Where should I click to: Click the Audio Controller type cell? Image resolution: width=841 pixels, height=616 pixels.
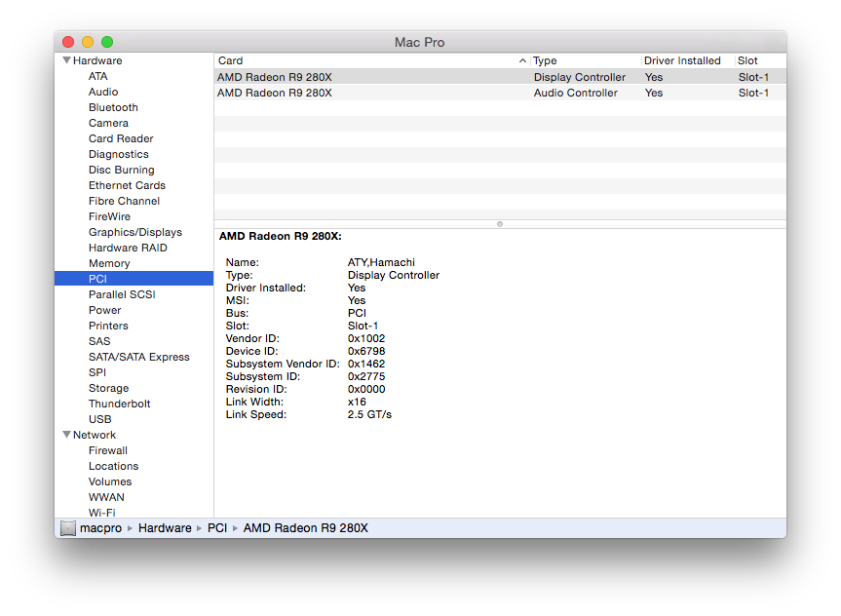pyautogui.click(x=576, y=93)
